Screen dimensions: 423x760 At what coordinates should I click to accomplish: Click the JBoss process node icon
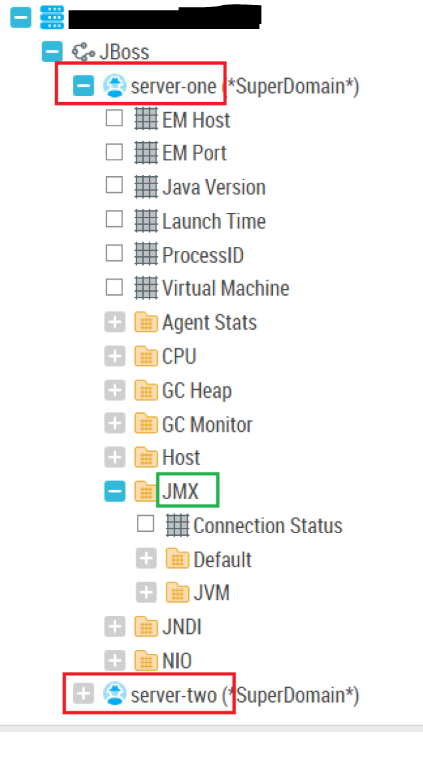point(83,52)
